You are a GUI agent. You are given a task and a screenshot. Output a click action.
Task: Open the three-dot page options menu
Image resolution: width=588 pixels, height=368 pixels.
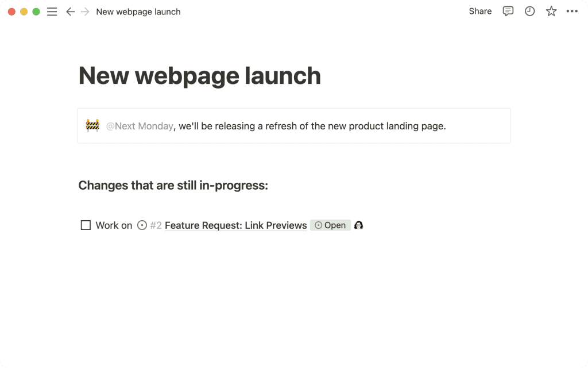point(572,11)
